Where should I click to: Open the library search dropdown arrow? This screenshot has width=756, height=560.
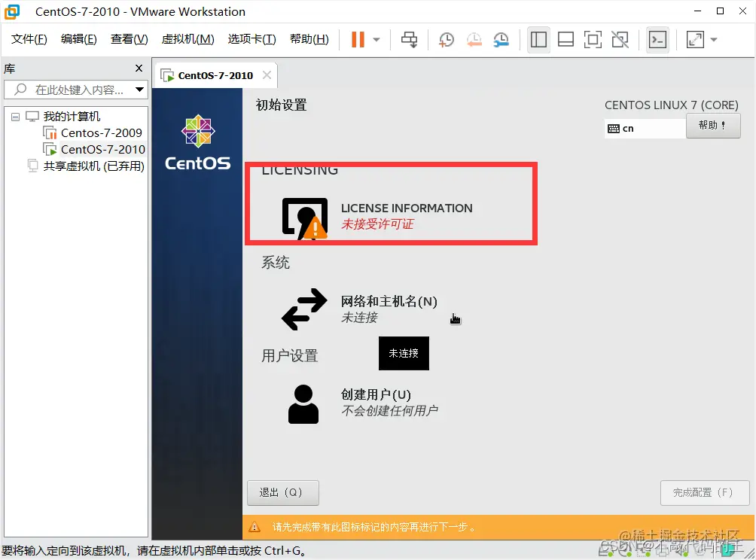(x=140, y=90)
